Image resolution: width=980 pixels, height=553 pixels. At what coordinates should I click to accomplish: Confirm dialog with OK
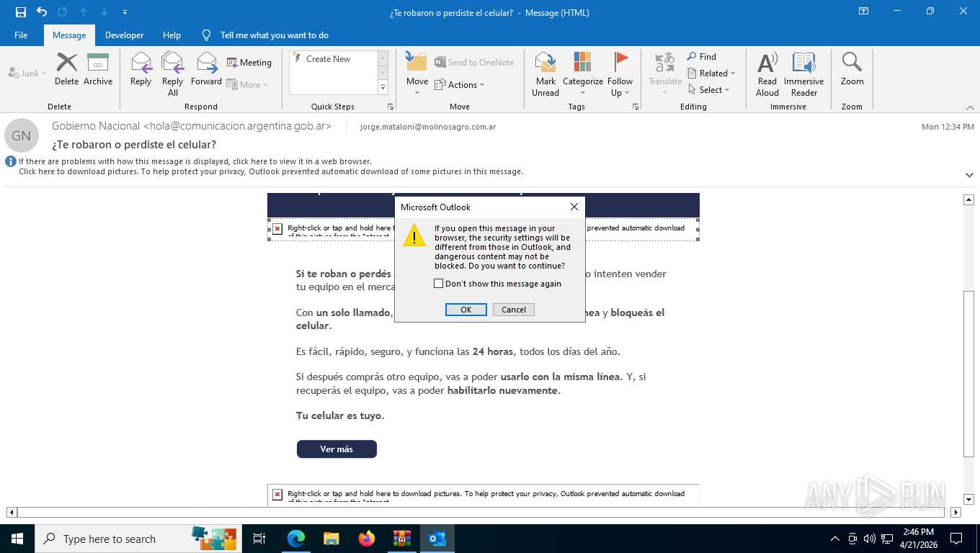click(466, 310)
